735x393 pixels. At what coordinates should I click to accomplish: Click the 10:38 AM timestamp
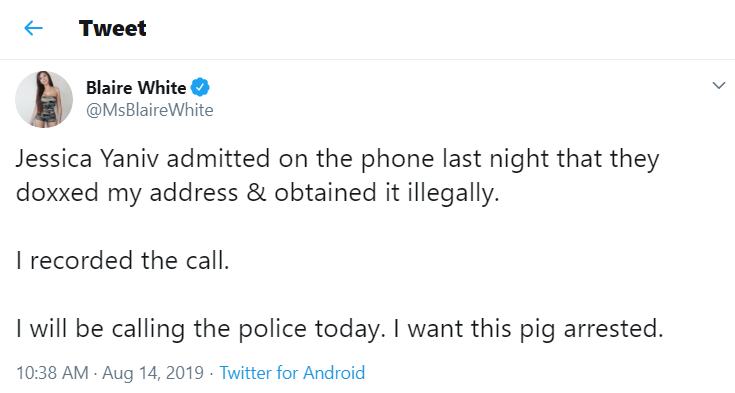pyautogui.click(x=52, y=373)
